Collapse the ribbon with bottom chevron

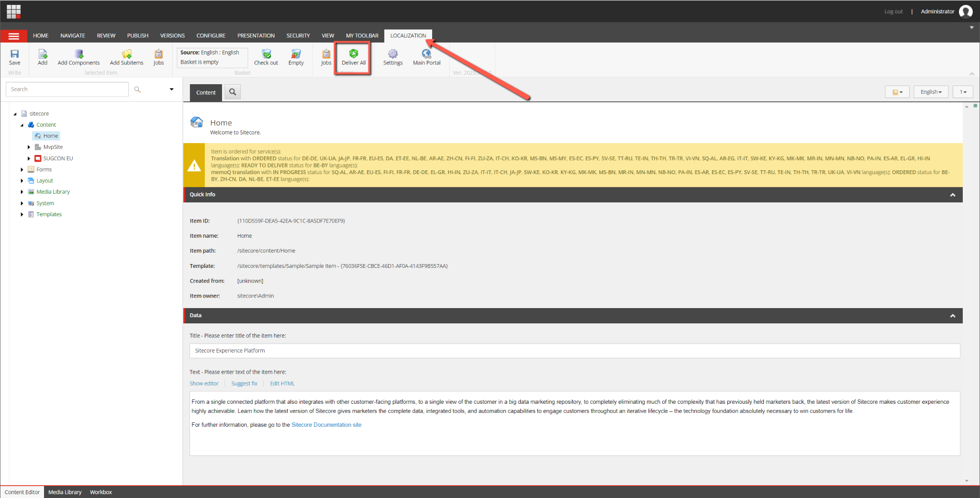pyautogui.click(x=972, y=74)
